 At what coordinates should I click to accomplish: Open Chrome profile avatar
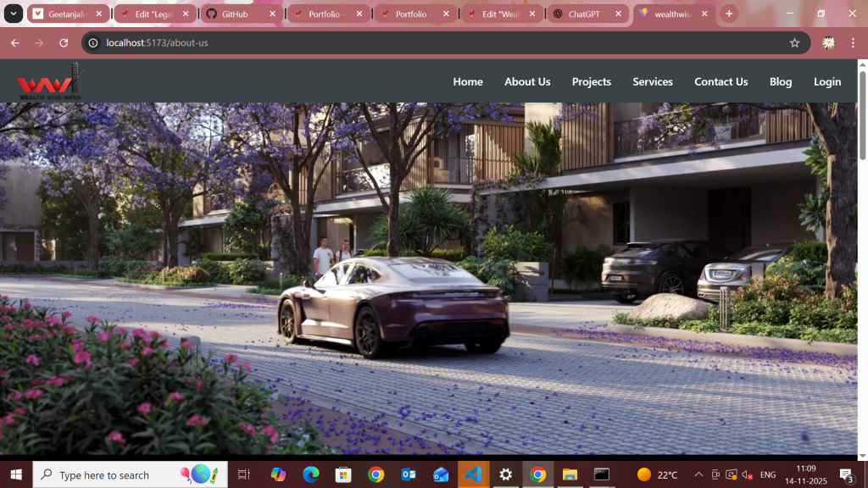coord(828,43)
